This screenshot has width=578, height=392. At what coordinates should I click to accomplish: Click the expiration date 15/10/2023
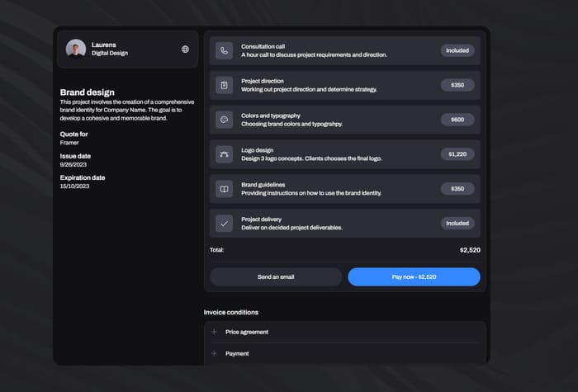pos(75,187)
